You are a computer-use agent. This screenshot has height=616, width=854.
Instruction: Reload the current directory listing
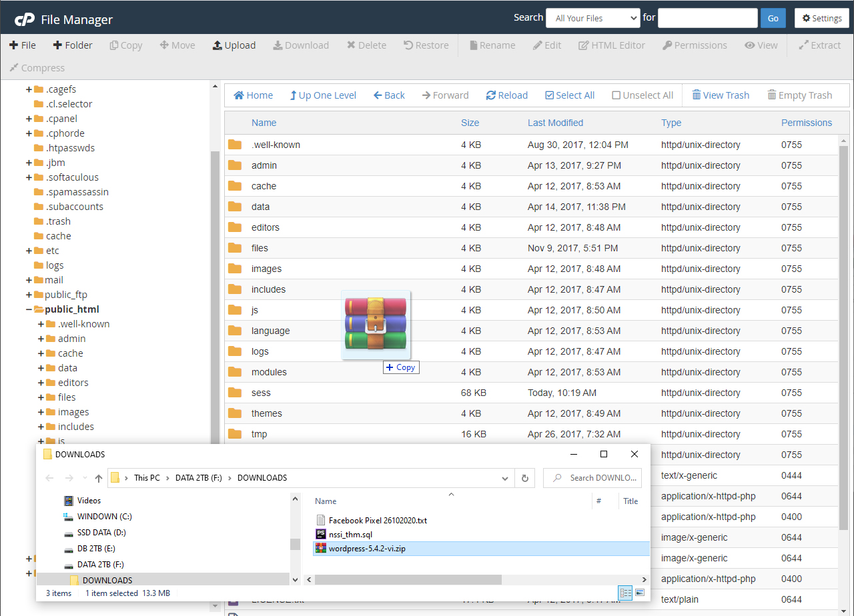507,95
